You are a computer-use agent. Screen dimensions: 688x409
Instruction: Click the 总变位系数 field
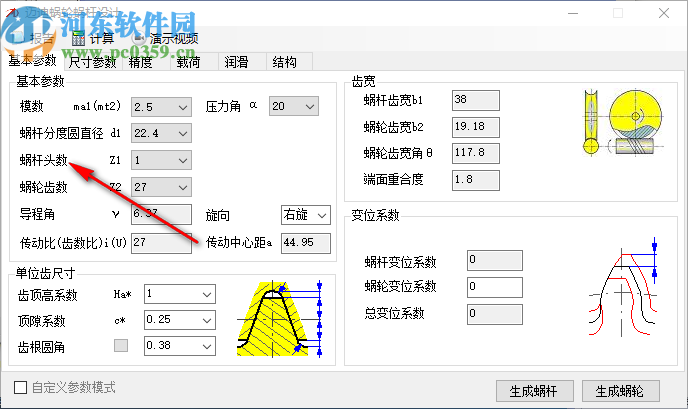coord(495,314)
